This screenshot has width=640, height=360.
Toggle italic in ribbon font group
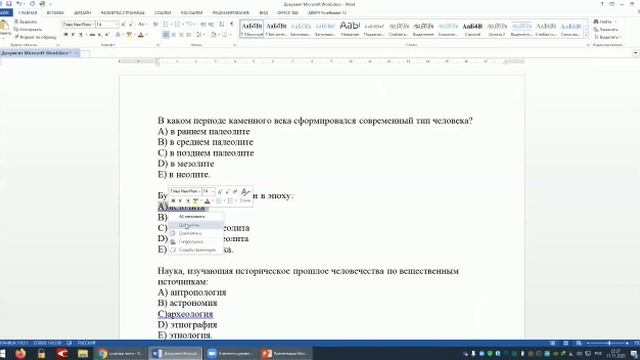(73, 35)
